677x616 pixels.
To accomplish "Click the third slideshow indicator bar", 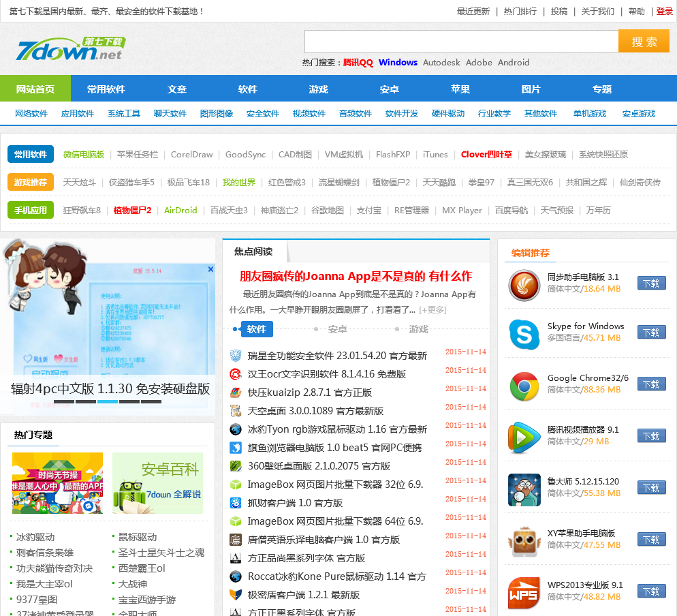I will point(108,402).
